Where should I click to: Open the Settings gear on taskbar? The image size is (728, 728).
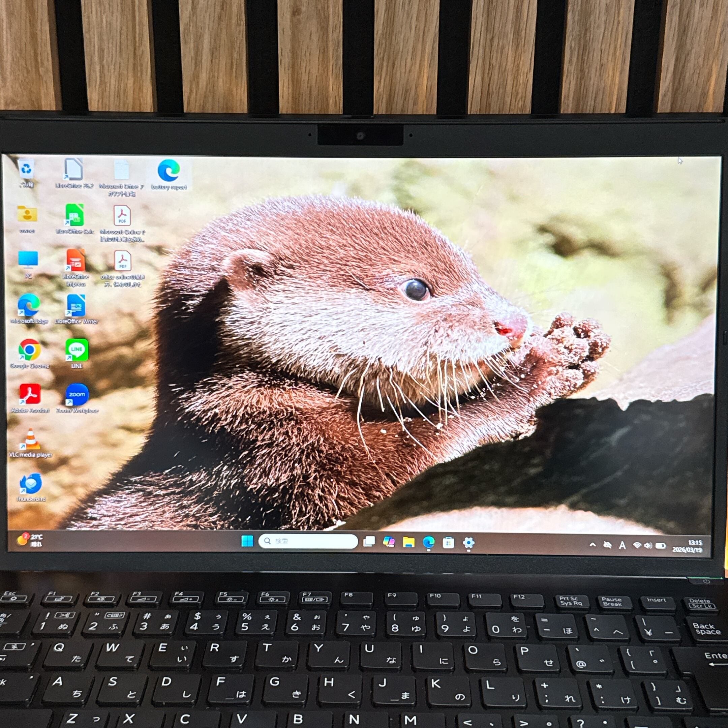click(468, 543)
